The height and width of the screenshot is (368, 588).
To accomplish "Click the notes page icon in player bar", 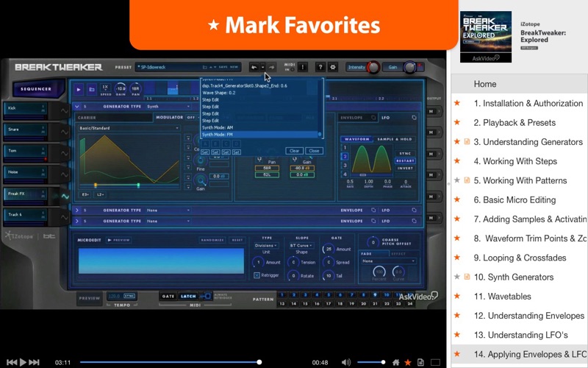I will (x=420, y=362).
